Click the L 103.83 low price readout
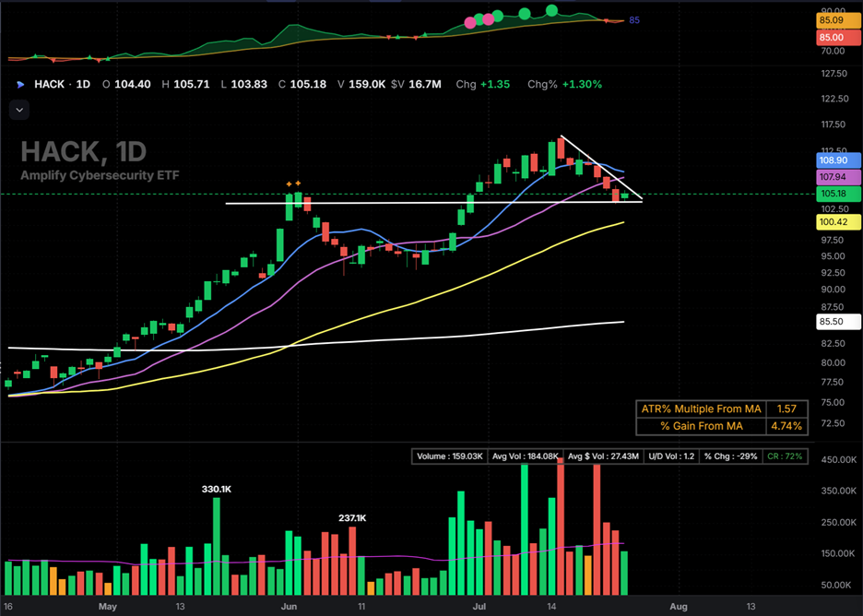863x616 pixels. 243,84
